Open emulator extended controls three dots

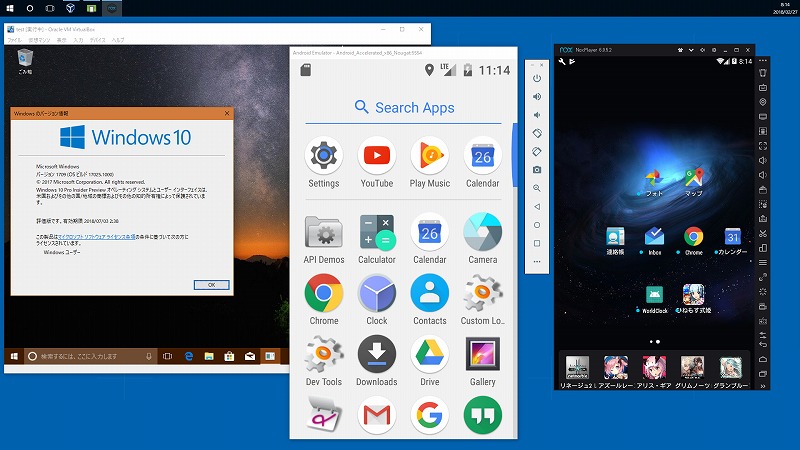pos(537,262)
